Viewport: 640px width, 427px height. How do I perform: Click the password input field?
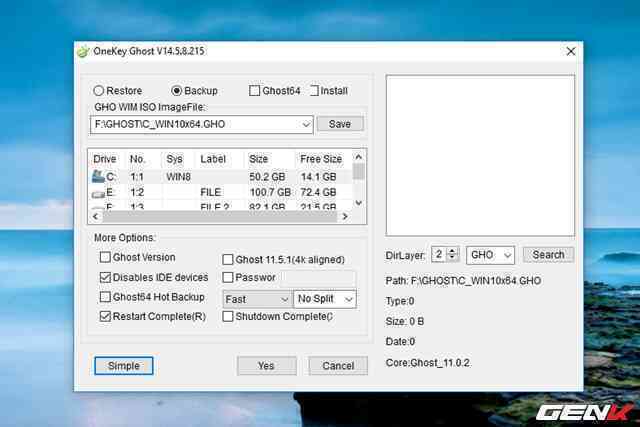point(318,278)
